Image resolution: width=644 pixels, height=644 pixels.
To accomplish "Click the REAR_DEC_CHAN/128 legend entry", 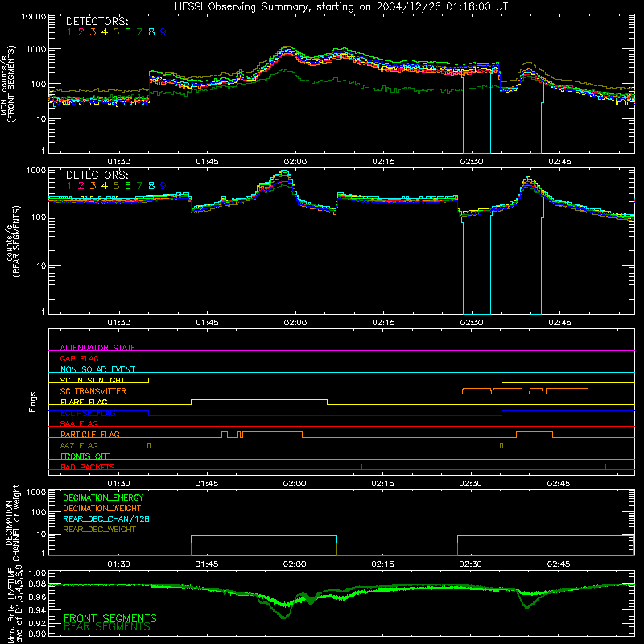I will coord(106,518).
